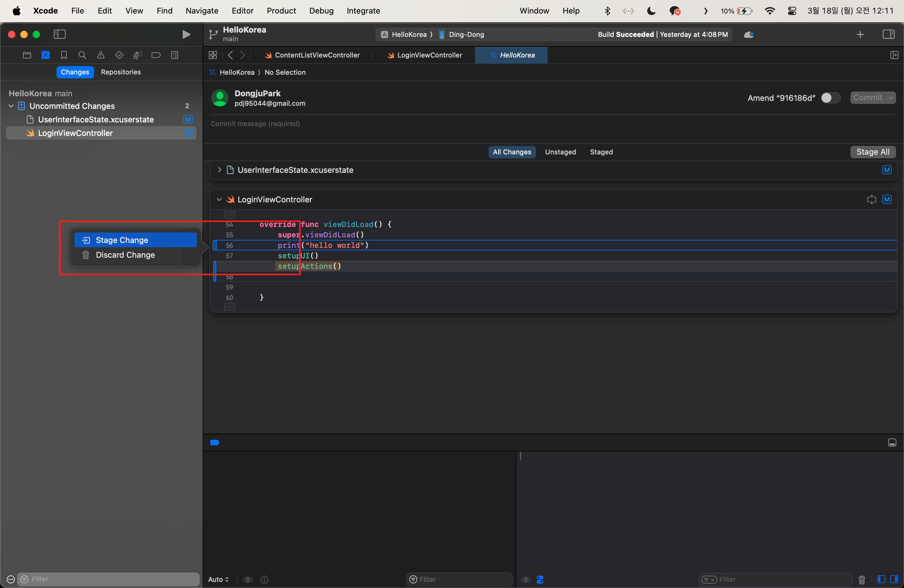The image size is (904, 588).
Task: Switch to the LoginViewController editor tab
Action: coord(424,55)
